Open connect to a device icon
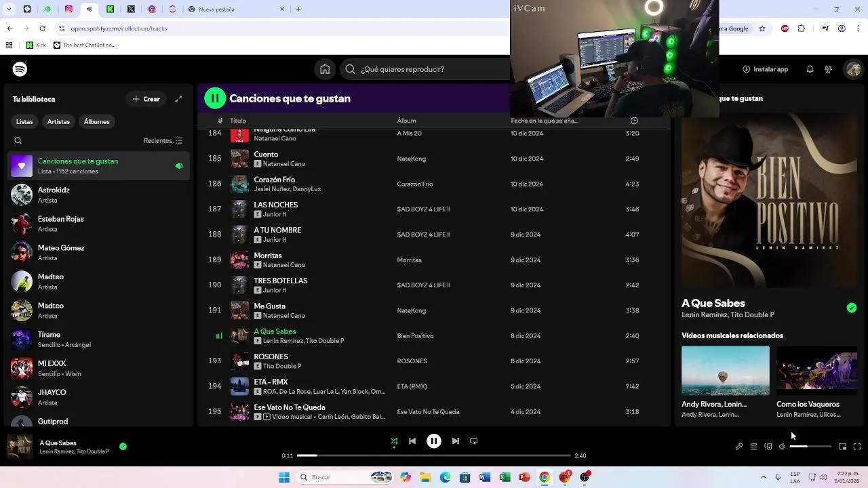 768,447
